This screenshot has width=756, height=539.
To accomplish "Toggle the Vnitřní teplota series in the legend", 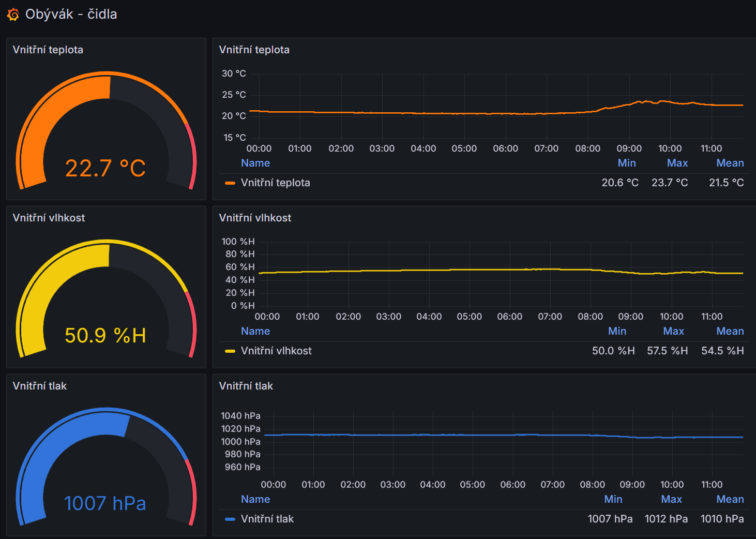I will pyautogui.click(x=275, y=183).
